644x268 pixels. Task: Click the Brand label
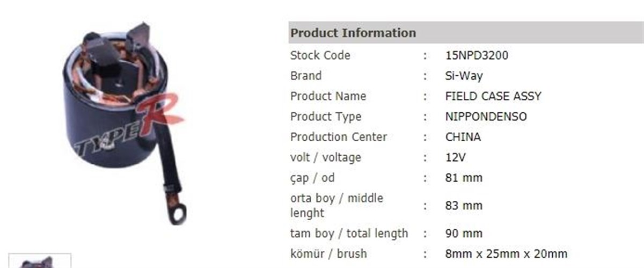coord(306,76)
